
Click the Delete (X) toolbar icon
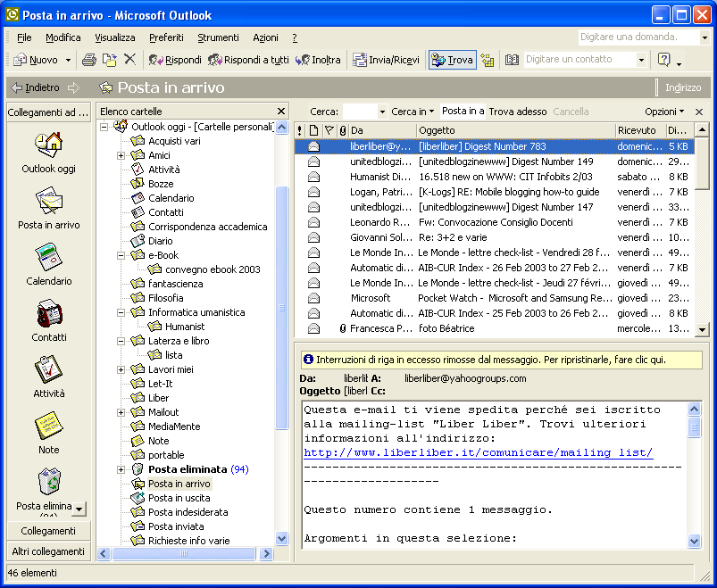click(129, 60)
